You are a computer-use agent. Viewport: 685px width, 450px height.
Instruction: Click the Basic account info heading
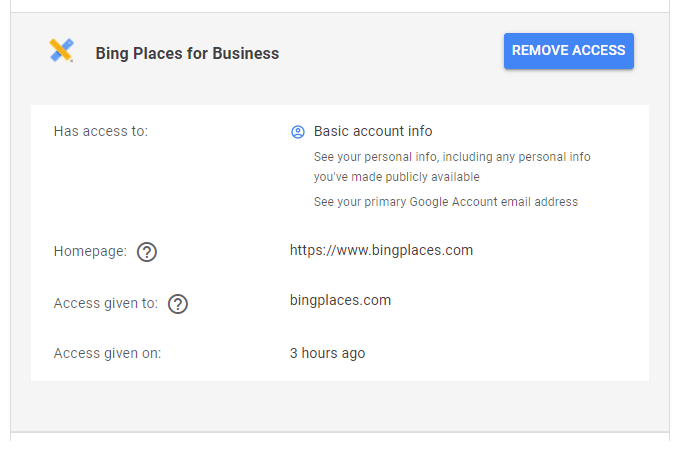(x=373, y=131)
